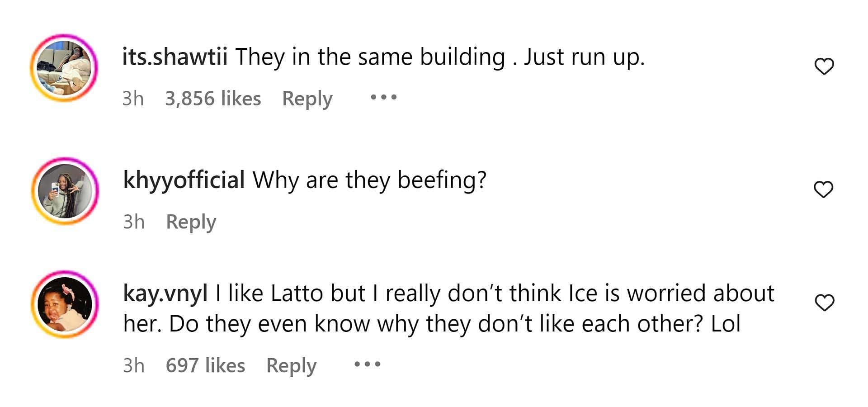The image size is (868, 407).
Task: Open kay.vnyl profile picture
Action: [65, 304]
